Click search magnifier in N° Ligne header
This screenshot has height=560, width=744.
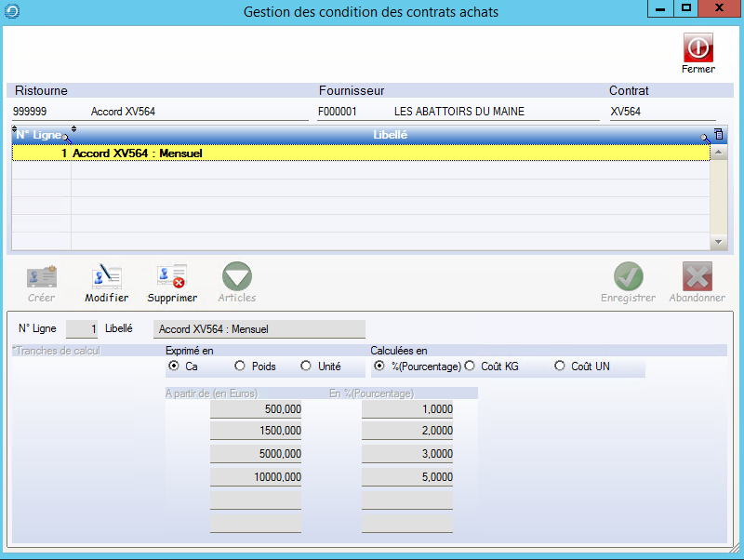pos(66,138)
